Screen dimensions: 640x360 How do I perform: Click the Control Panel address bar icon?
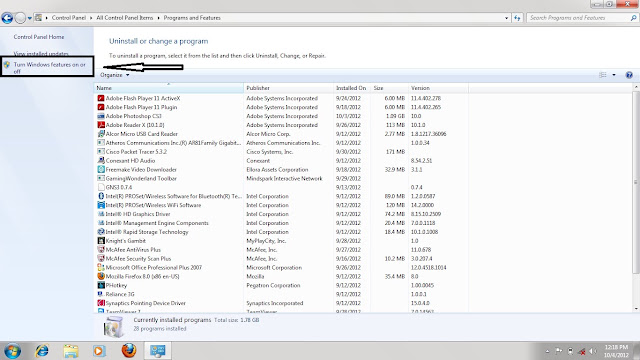[x=38, y=18]
